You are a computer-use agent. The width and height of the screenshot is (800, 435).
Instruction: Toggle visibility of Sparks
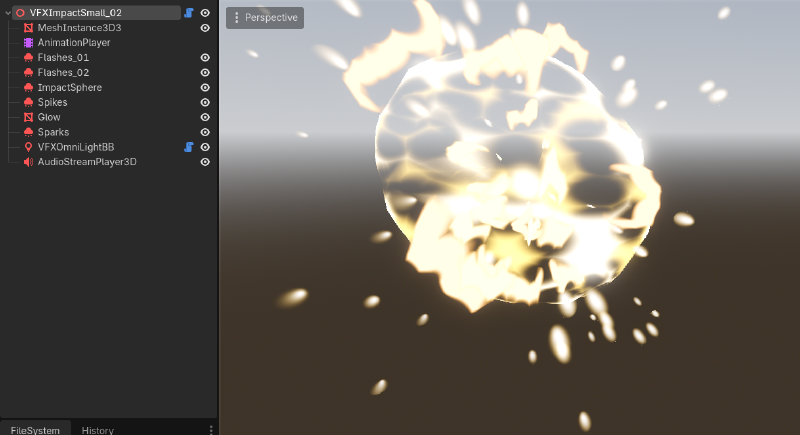click(205, 132)
